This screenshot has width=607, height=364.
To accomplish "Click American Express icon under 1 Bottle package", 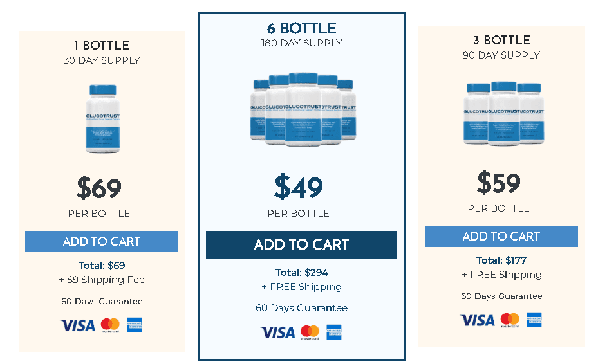I will 135,325.
